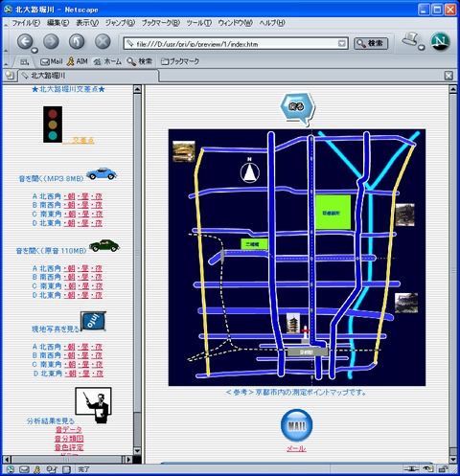Screen dimensions: 460x476
Task: Open the Print options dropdown arrow
Action: [422, 48]
